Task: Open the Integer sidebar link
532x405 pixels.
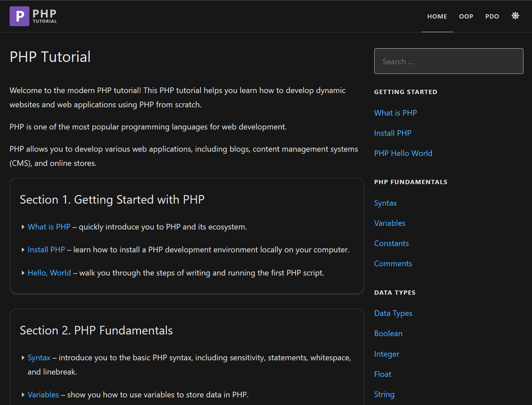Action: 386,354
